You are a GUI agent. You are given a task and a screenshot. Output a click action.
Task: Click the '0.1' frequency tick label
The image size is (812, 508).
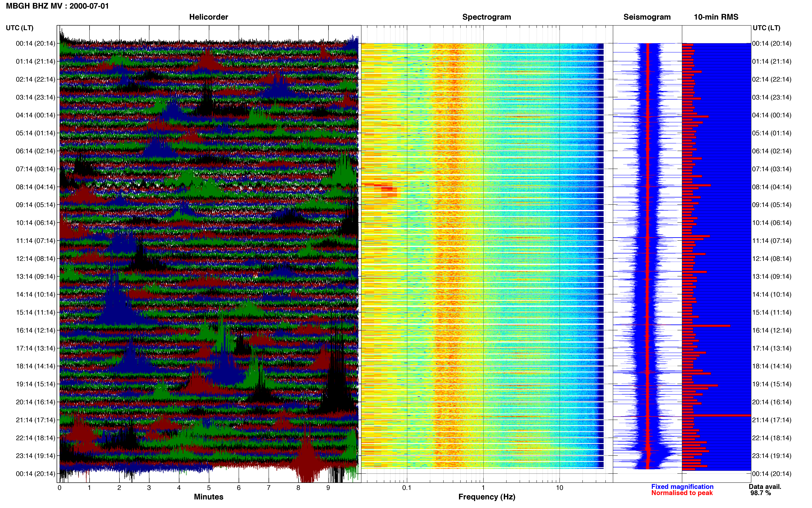click(407, 488)
